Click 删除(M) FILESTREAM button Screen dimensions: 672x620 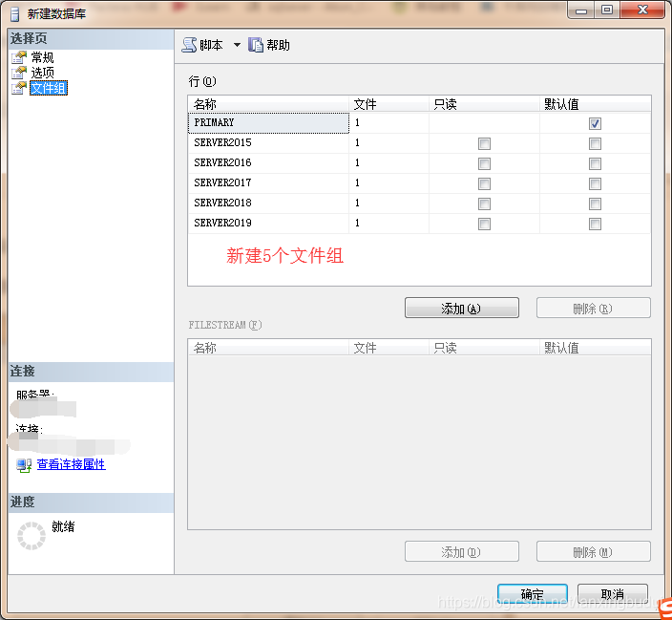click(593, 551)
